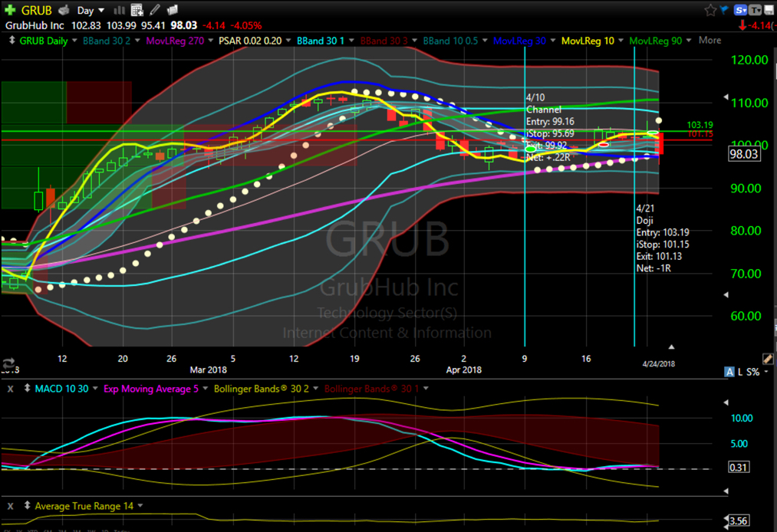Open the Exp Moving Average 5 menu
Viewport: 777px width, 532px height.
tap(205, 389)
